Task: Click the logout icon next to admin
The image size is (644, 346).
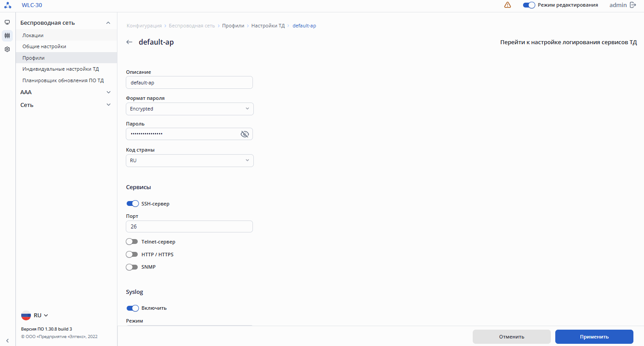Action: 633,5
